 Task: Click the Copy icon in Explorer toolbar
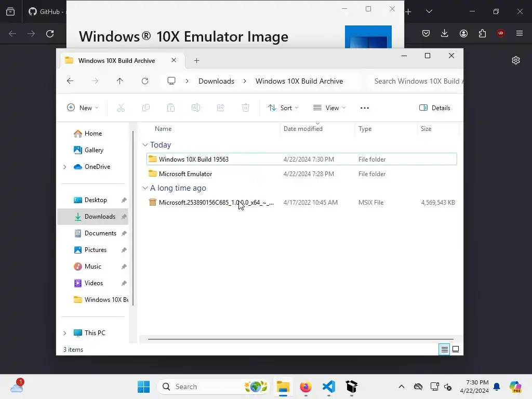click(146, 108)
